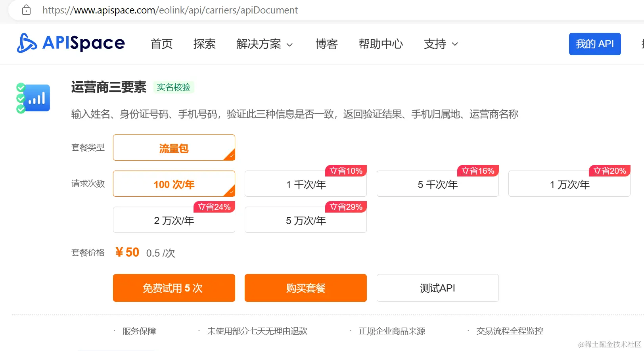
Task: Expand the 解决方案 dropdown menu
Action: click(264, 44)
